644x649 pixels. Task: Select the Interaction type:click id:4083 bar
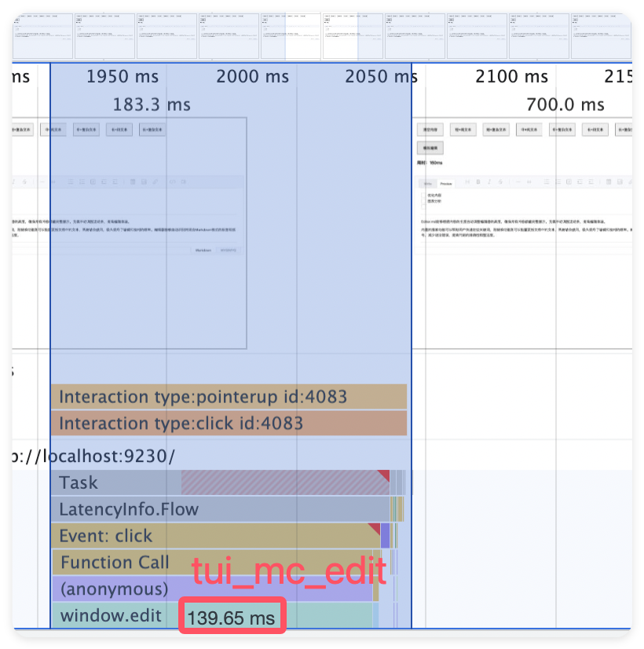tap(229, 423)
